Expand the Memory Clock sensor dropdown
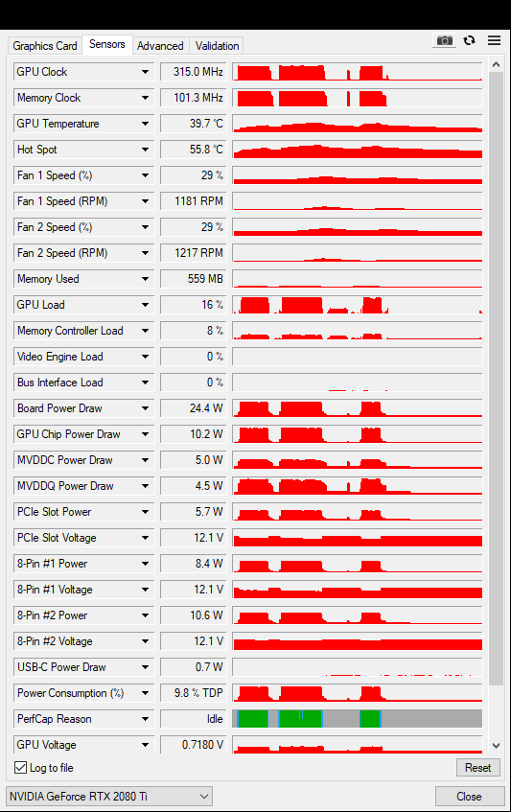This screenshot has height=812, width=511. (x=145, y=98)
